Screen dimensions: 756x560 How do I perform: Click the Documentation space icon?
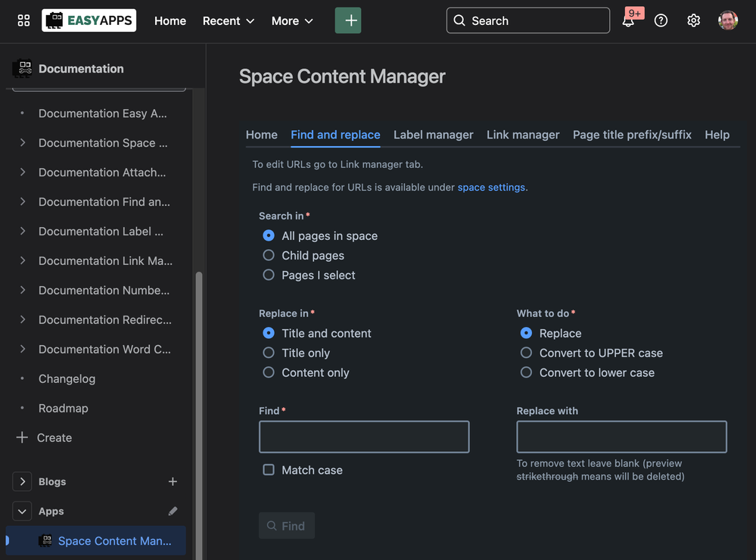click(22, 69)
